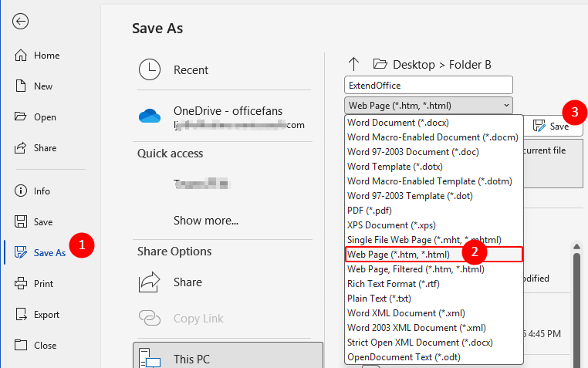Click the New document icon
588x368 pixels.
(21, 86)
